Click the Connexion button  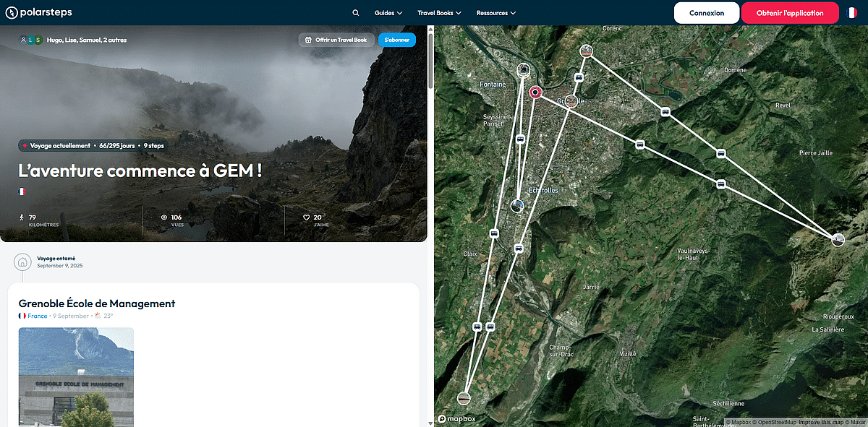tap(706, 13)
